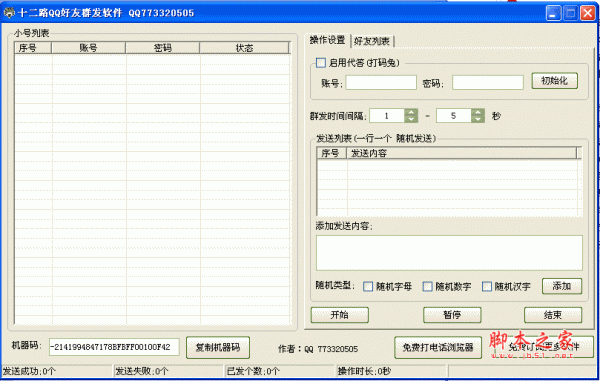Focus the 密码 input field for 打码兔
This screenshot has width=600, height=381.
[488, 83]
